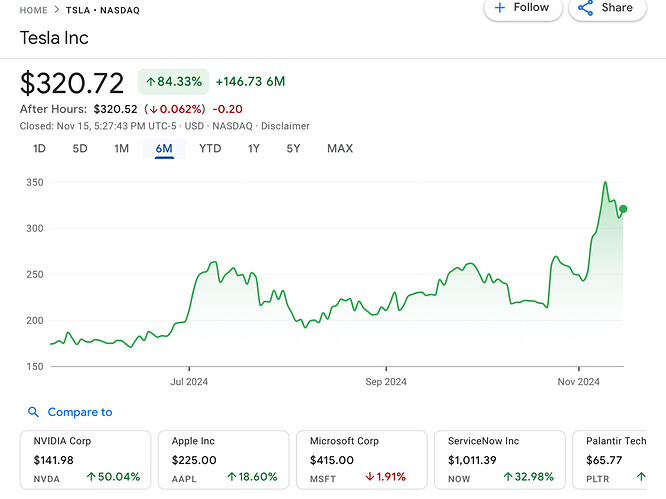Click the +146.73 6M change text

click(250, 82)
